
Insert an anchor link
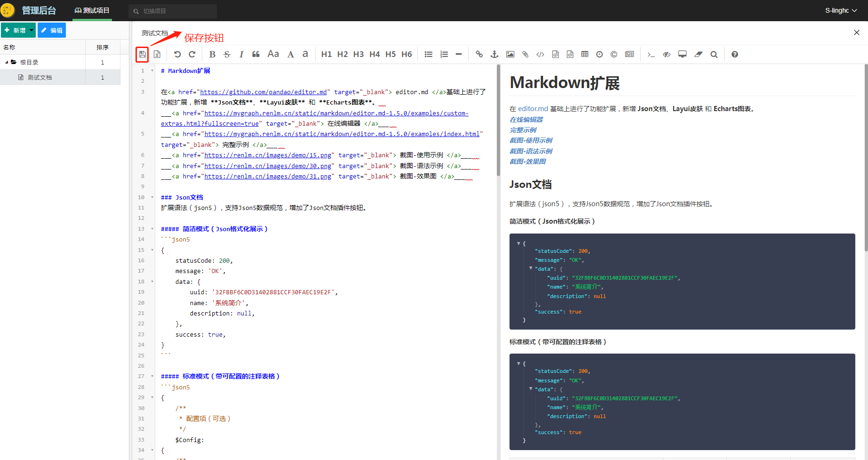click(494, 54)
